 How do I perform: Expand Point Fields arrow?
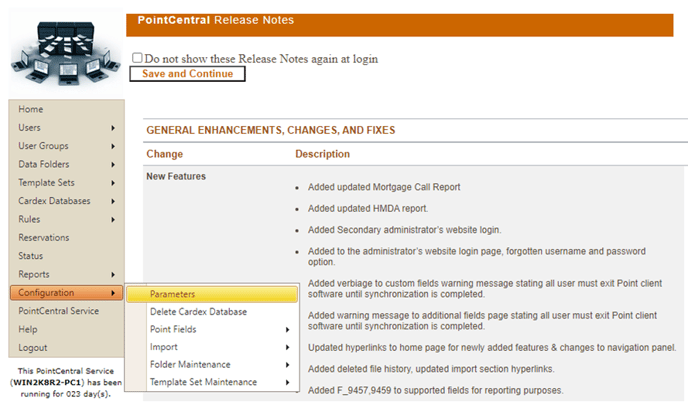pyautogui.click(x=287, y=330)
